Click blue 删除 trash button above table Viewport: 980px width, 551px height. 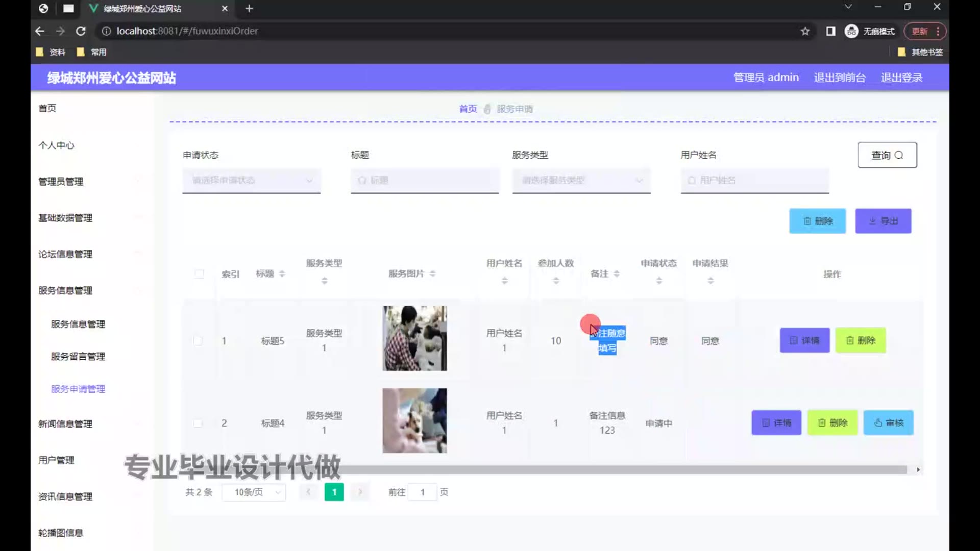coord(817,221)
